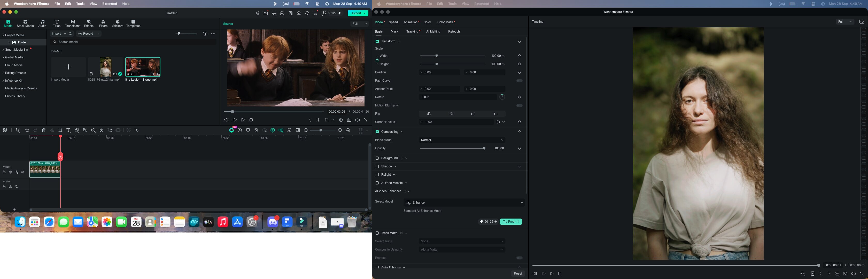Click the Search media input field

(x=134, y=42)
